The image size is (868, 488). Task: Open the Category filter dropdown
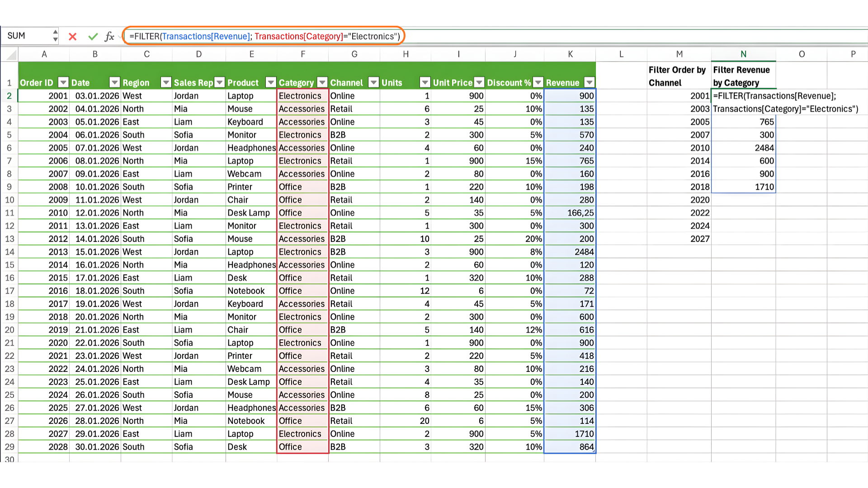(322, 83)
